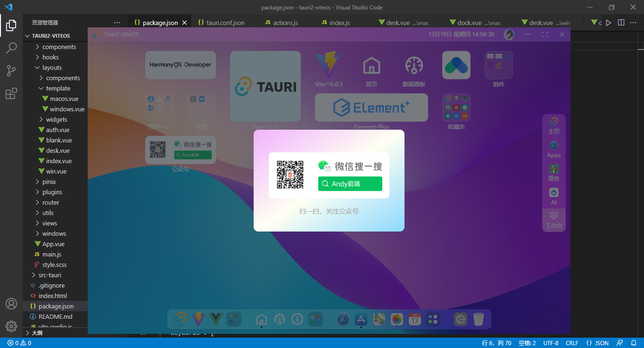Expand the widgets folder
The height and width of the screenshot is (348, 644).
coord(56,119)
